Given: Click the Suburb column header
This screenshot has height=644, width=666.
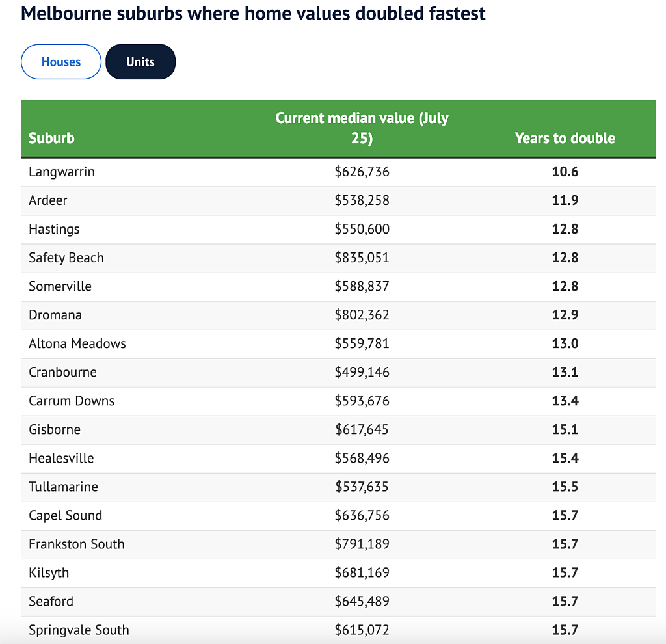Looking at the screenshot, I should coord(51,138).
